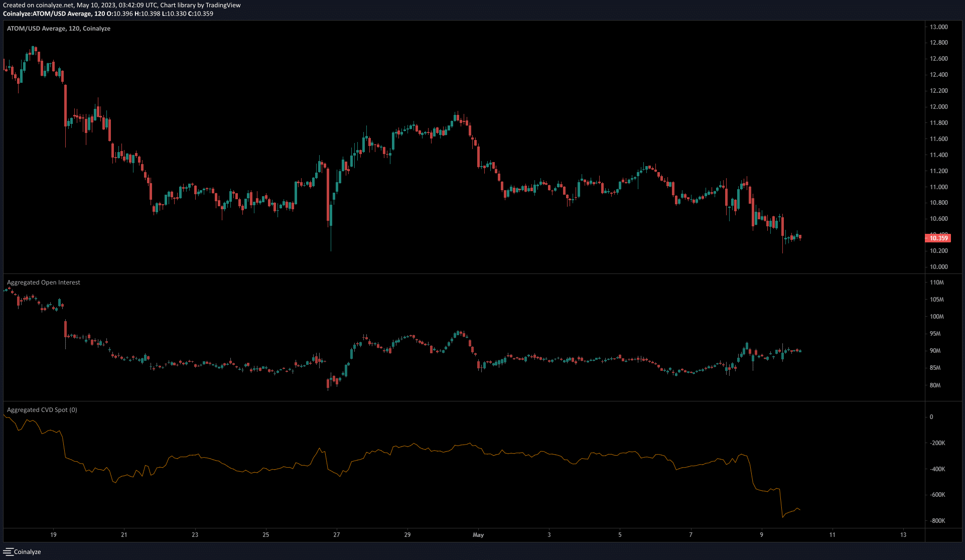
Task: Select the Aggregated Open Interest legend label
Action: (44, 283)
